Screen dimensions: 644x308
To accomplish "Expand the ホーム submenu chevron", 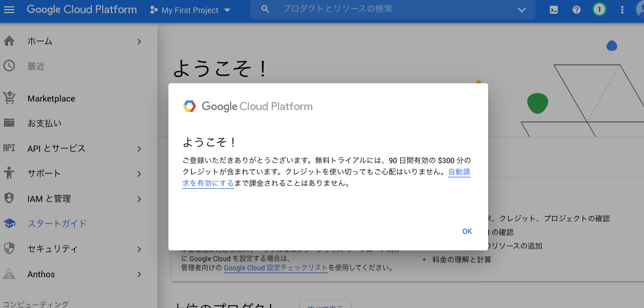I will click(139, 42).
